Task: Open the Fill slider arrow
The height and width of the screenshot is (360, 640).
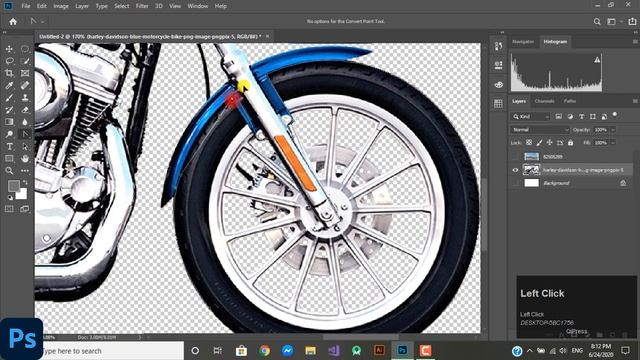Action: tap(613, 143)
